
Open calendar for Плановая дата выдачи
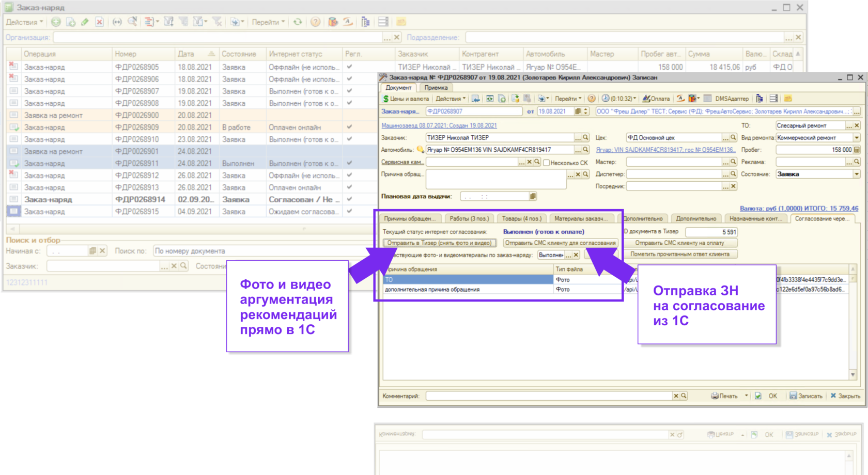pyautogui.click(x=533, y=196)
